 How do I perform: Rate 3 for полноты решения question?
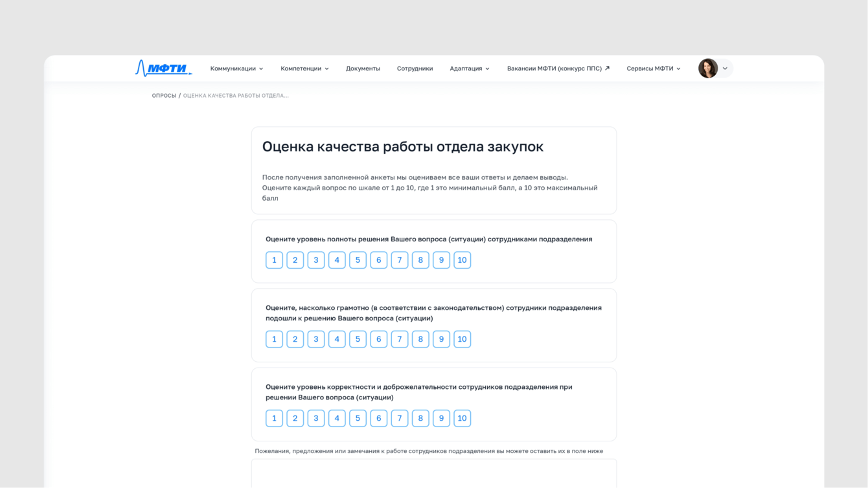pos(316,260)
